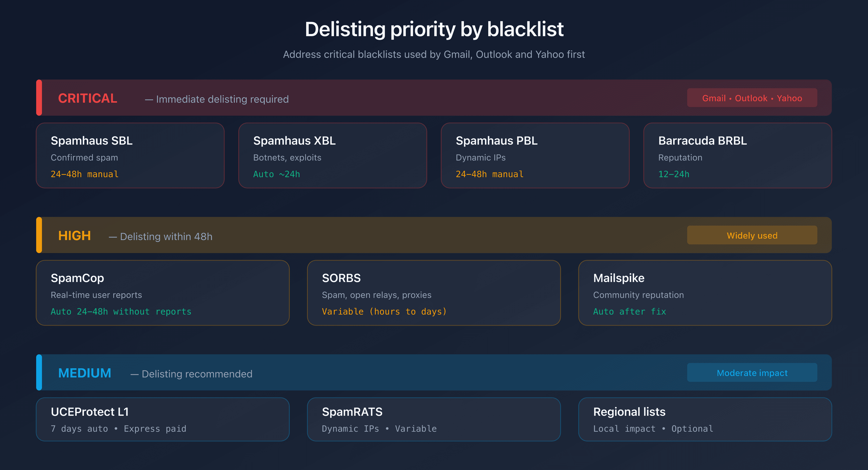The image size is (868, 470).
Task: Click the Auto ~24h label on Spamhaus XBL
Action: pos(276,174)
